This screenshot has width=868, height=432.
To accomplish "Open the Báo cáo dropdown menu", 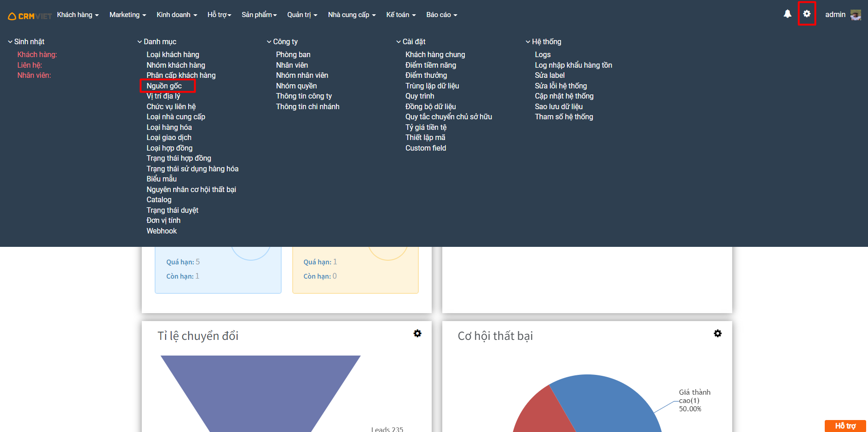I will 441,15.
